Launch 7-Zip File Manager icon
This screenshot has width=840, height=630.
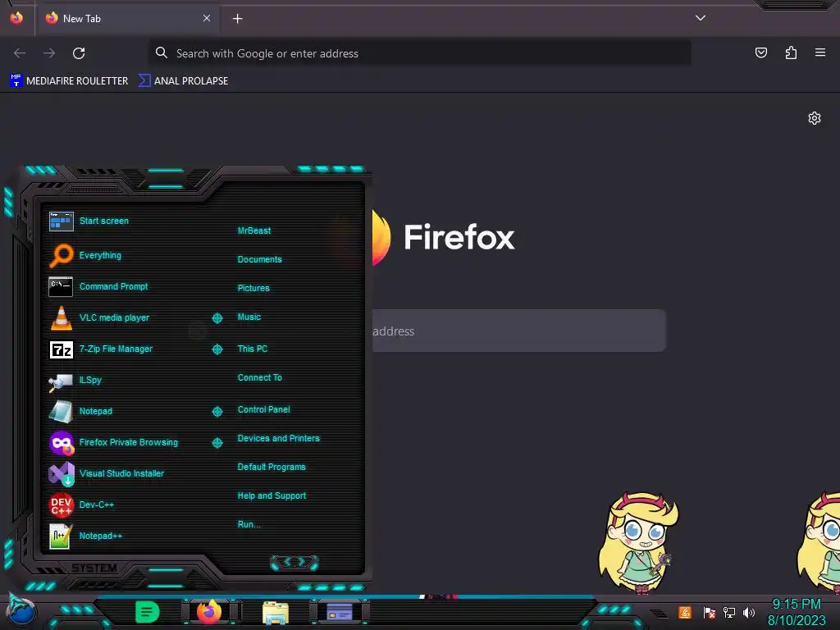coord(61,349)
